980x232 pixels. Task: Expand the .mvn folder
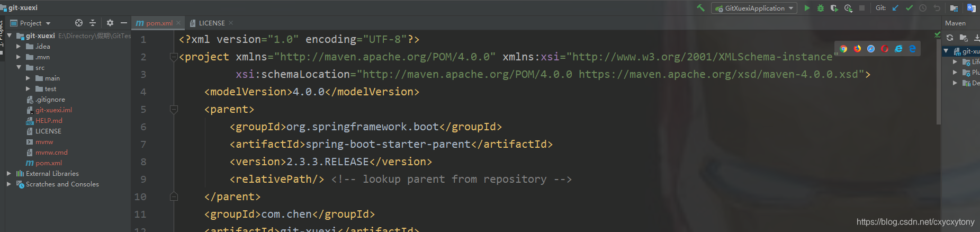[19, 57]
